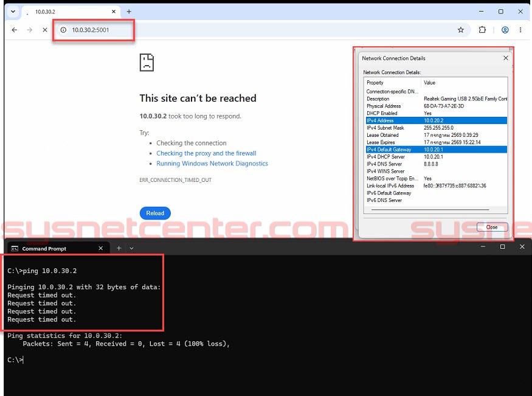532x396 pixels.
Task: Open a new terminal tab with plus
Action: pyautogui.click(x=119, y=248)
